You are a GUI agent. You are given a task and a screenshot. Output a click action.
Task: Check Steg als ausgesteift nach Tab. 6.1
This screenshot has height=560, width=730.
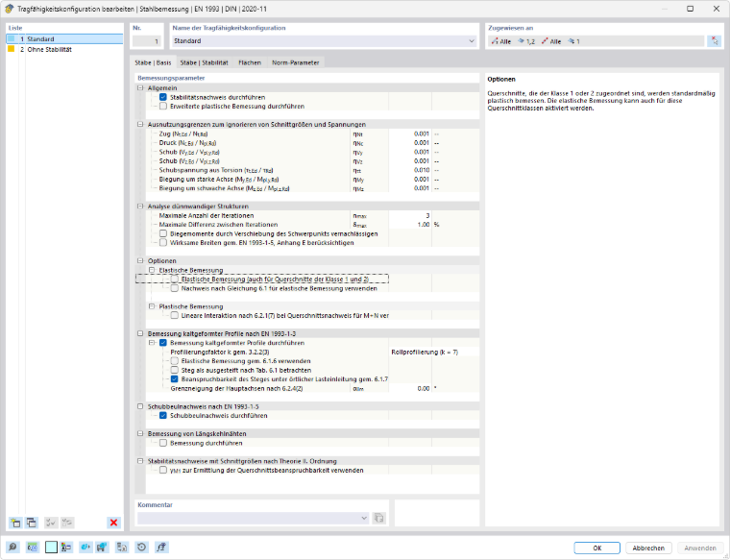174,370
